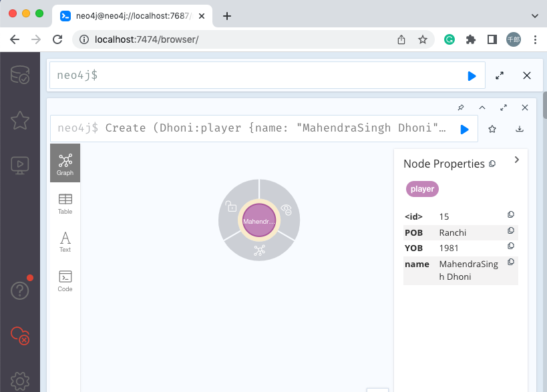Click the Create Dhoni query text
Image resolution: width=547 pixels, height=392 pixels.
pos(276,128)
